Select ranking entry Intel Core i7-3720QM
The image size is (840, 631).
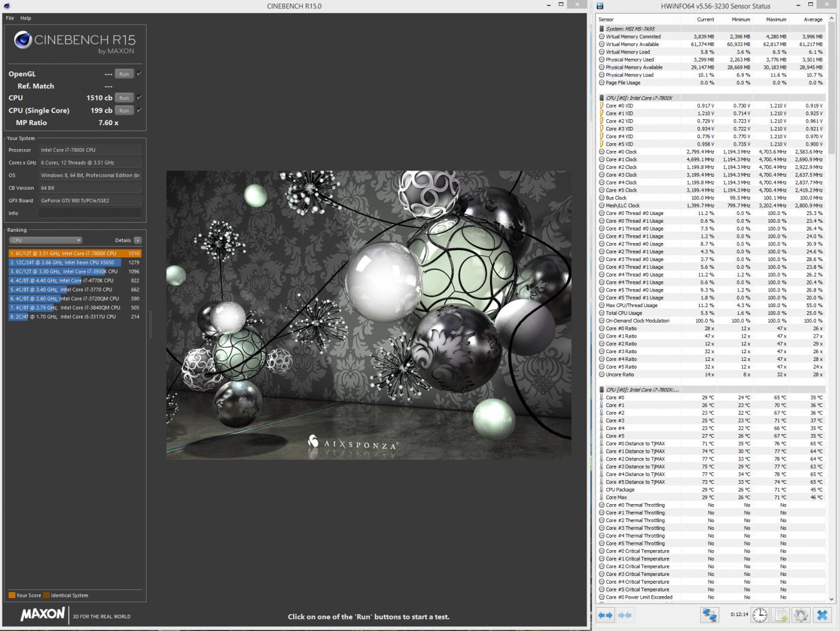[75, 298]
